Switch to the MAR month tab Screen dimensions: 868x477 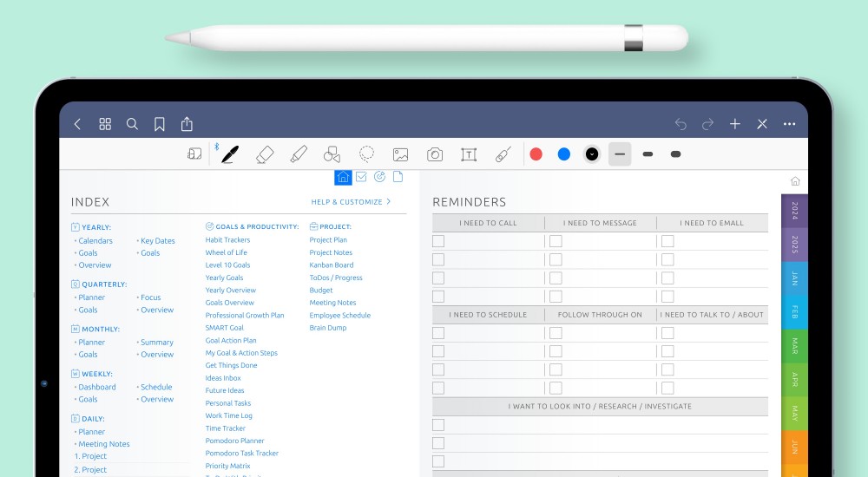[x=794, y=346]
